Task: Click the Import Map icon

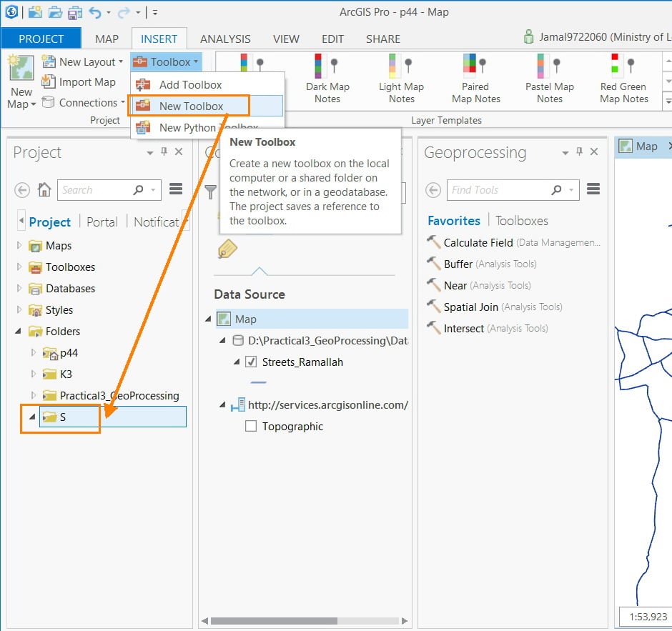Action: point(49,81)
